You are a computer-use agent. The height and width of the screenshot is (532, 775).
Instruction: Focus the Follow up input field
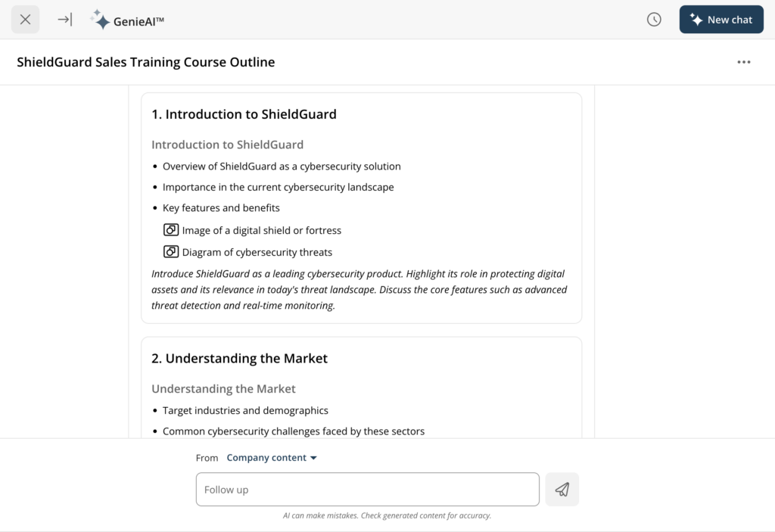tap(368, 490)
